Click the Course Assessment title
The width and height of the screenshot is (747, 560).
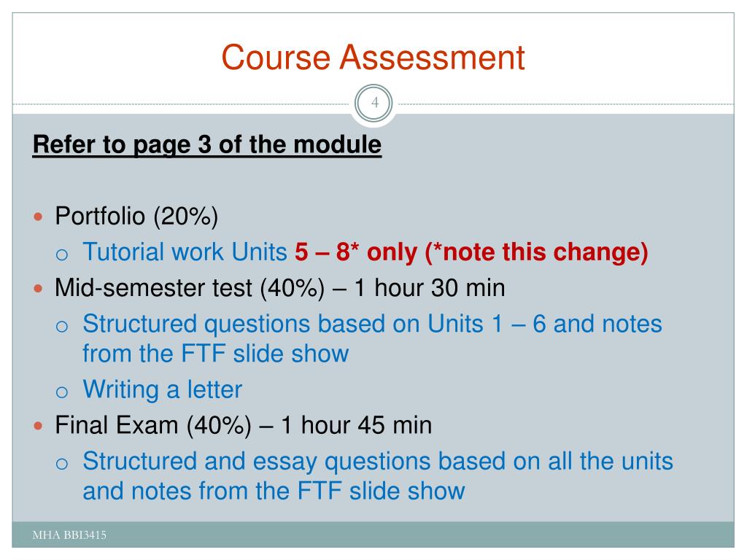coord(373,58)
